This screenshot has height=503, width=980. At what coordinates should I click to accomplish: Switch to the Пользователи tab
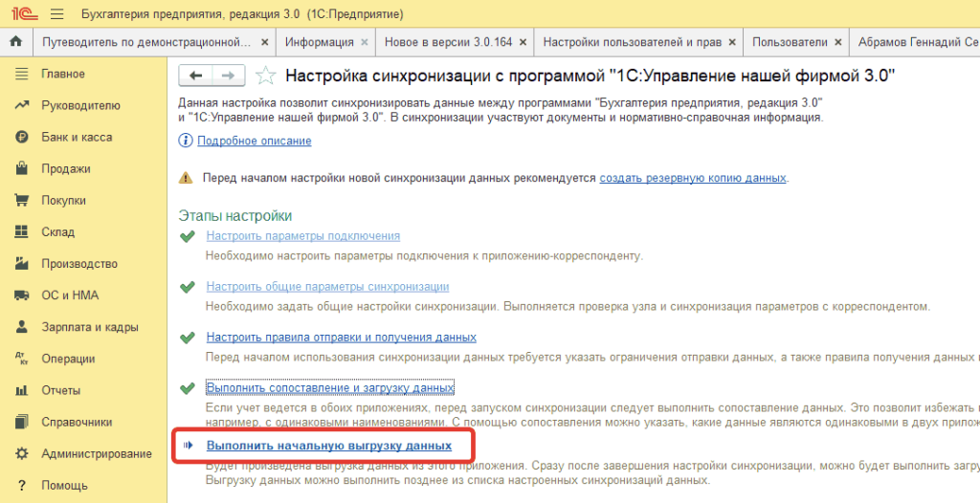(x=790, y=42)
